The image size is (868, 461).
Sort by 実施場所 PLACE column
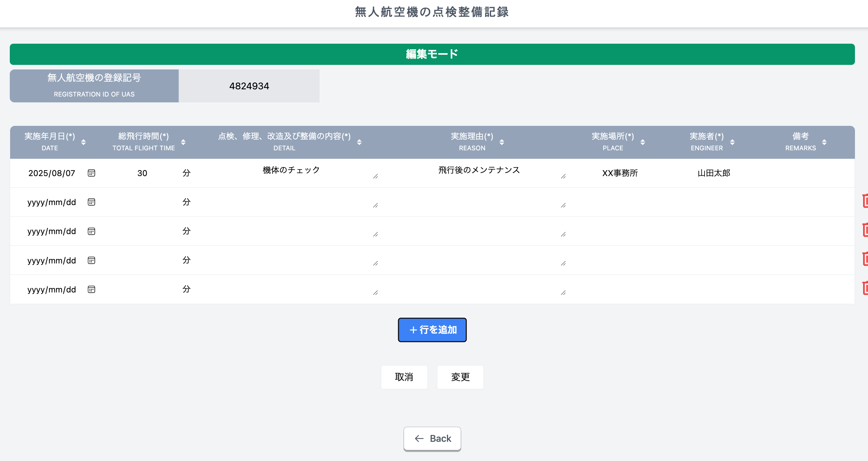(642, 142)
